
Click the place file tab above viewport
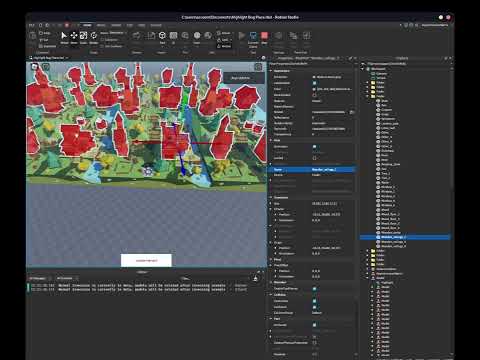[x=49, y=58]
